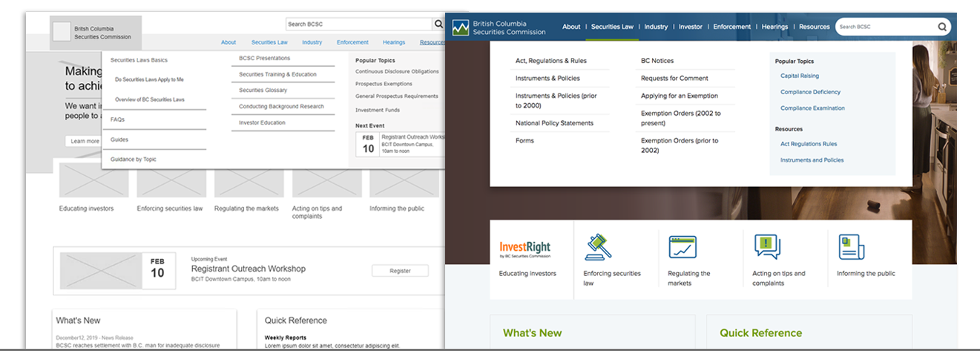Screen dimensions: 980x351
Task: Click the search magnifier button in the wireframe
Action: pyautogui.click(x=438, y=24)
